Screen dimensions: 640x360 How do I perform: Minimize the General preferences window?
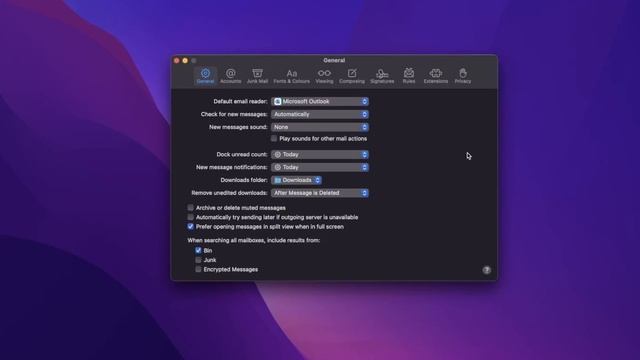(185, 60)
